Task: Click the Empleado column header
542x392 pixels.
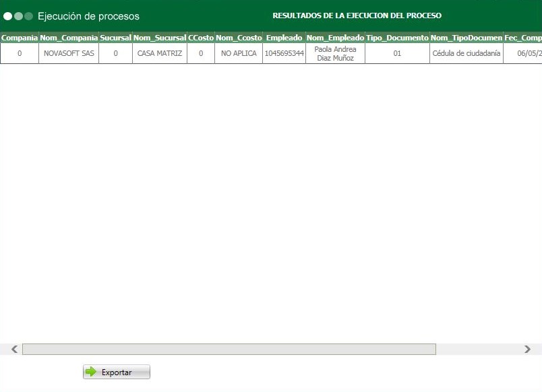Action: click(284, 38)
